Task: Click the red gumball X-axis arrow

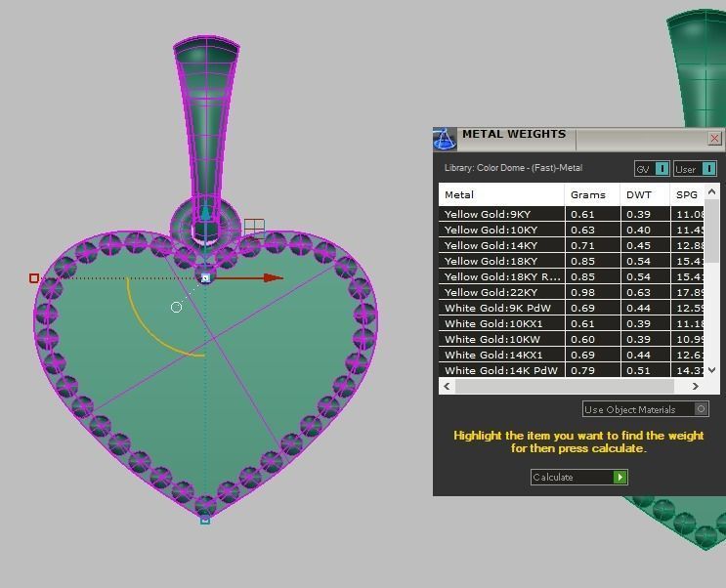Action: click(274, 277)
